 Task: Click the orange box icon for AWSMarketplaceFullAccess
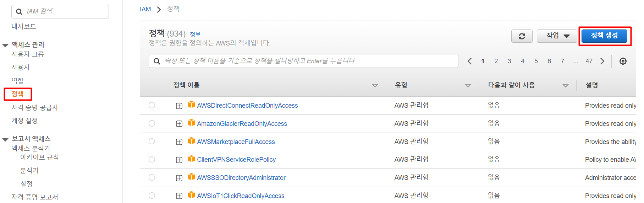pyautogui.click(x=191, y=141)
